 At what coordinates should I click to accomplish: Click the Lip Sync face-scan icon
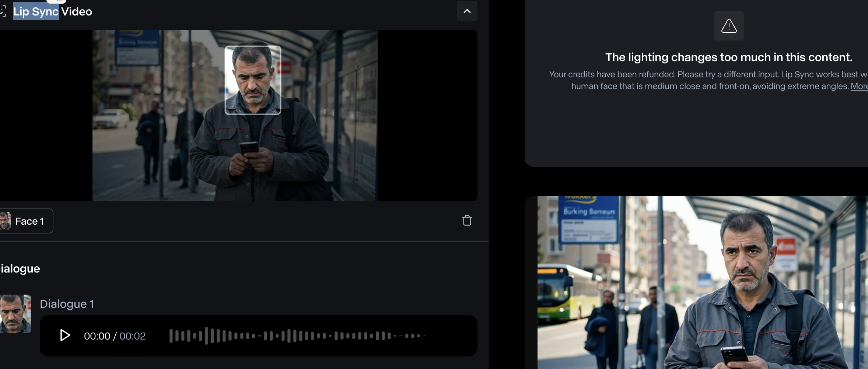point(3,11)
